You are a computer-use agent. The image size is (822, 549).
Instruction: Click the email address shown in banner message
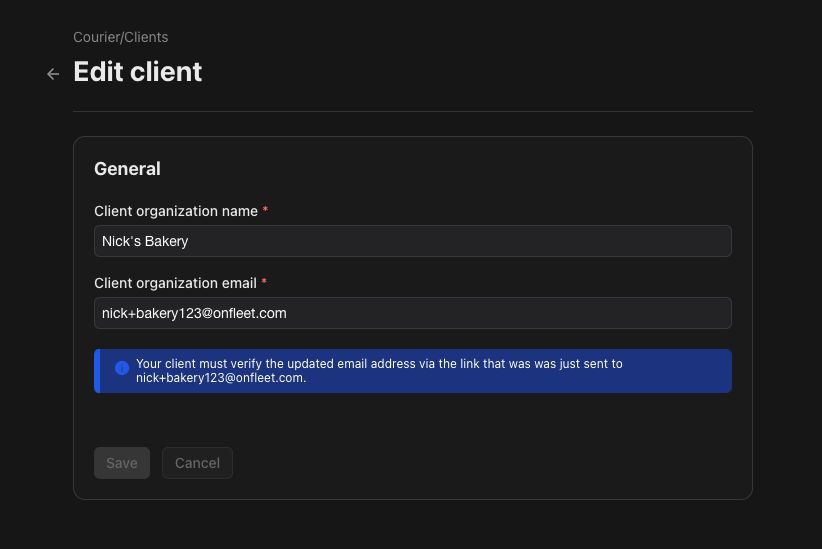pyautogui.click(x=220, y=378)
